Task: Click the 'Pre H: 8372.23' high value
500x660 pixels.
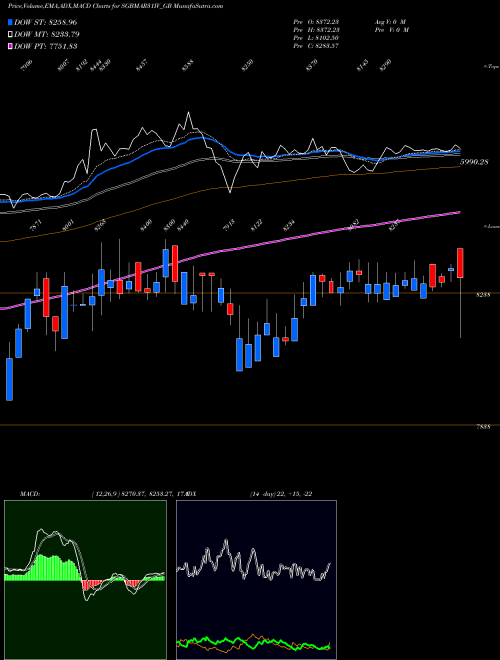Action: tap(316, 30)
